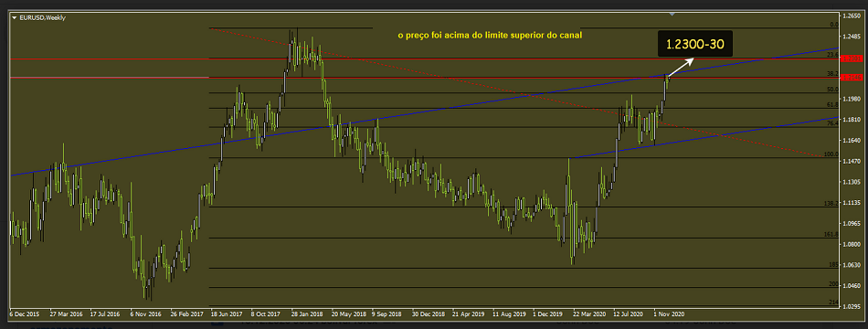This screenshot has width=868, height=329.
Task: Open the dropdown arrow beside EURUSD,Weekly
Action: pos(14,17)
